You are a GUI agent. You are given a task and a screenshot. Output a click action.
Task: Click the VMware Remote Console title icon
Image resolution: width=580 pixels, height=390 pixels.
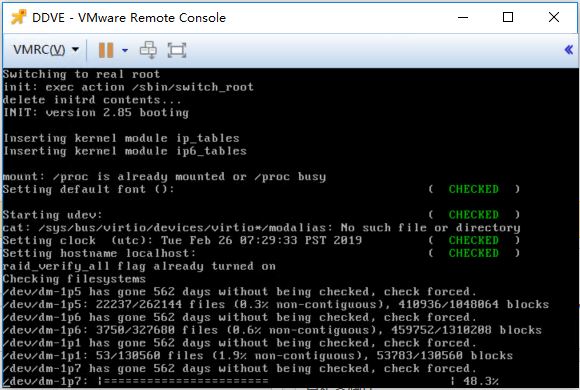pos(18,17)
